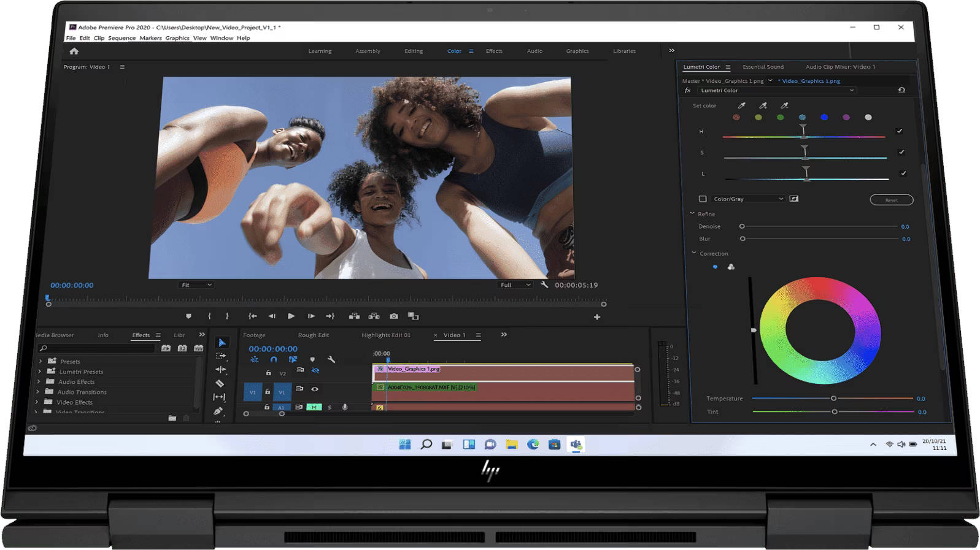Click the Reset button in Lumetri
Image resolution: width=980 pixels, height=550 pixels.
coord(891,200)
